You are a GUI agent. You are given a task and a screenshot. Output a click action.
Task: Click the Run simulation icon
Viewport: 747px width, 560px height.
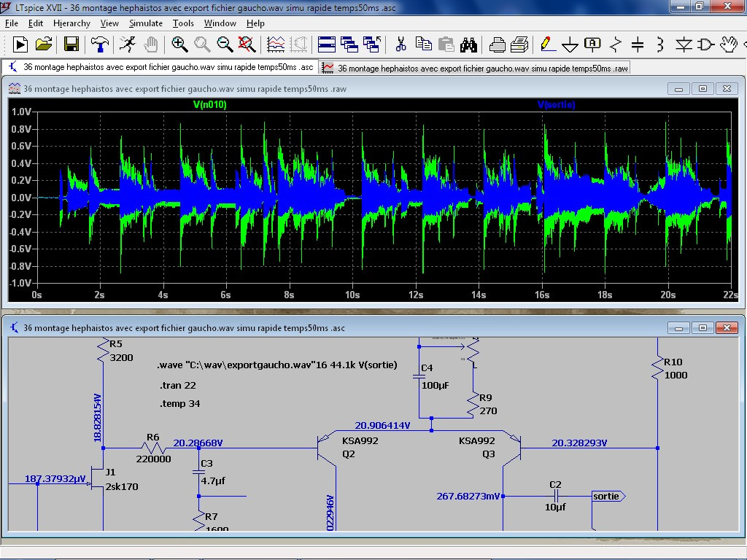(20, 45)
